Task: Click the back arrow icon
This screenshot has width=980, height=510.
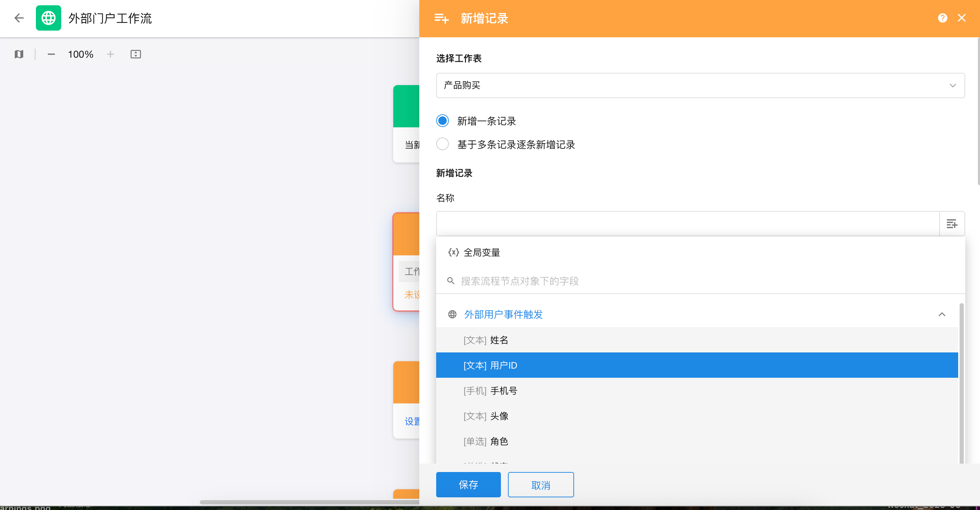Action: coord(19,18)
